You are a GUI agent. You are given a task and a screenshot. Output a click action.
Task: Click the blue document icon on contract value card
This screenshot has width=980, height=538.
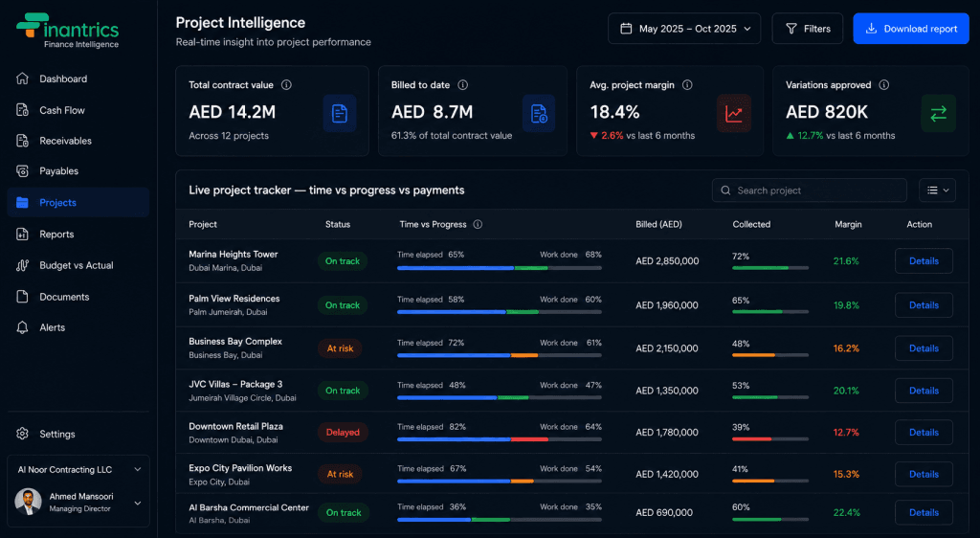tap(340, 114)
